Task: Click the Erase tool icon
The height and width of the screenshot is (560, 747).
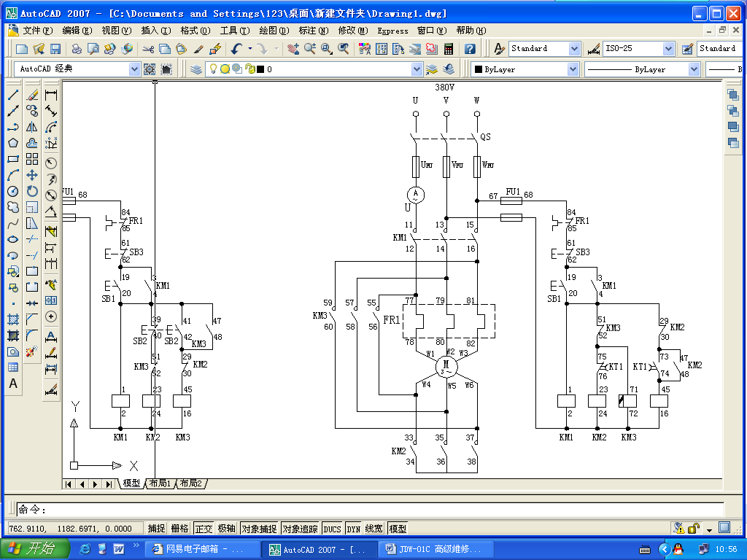Action: 32,95
